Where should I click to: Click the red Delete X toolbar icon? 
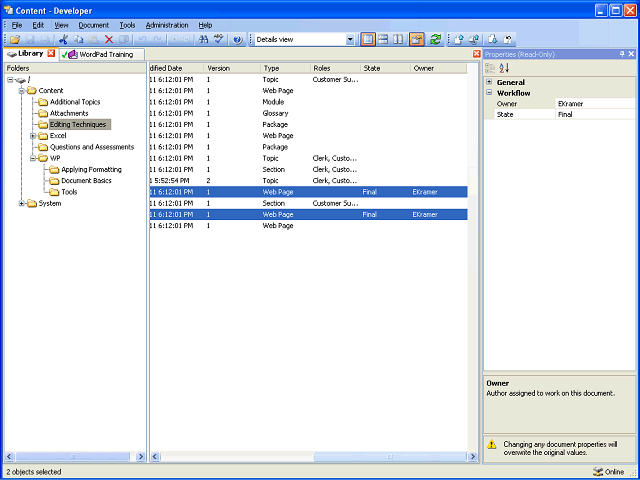109,40
